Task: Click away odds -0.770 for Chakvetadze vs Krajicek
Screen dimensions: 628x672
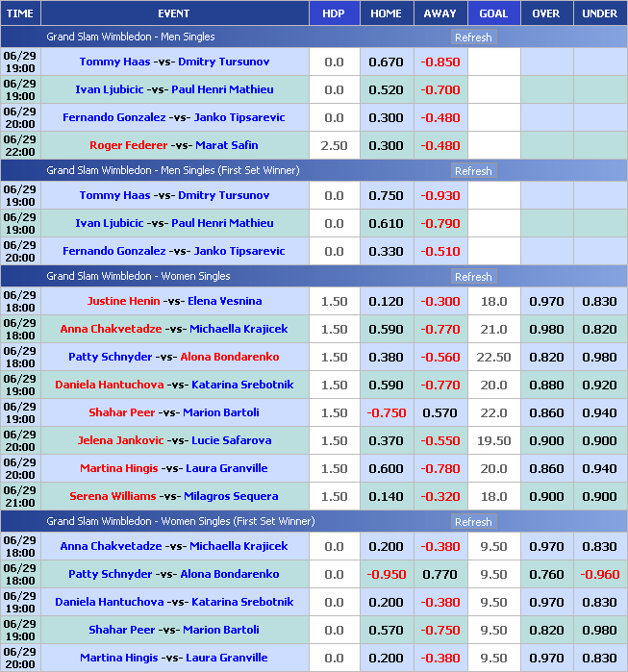Action: (440, 329)
